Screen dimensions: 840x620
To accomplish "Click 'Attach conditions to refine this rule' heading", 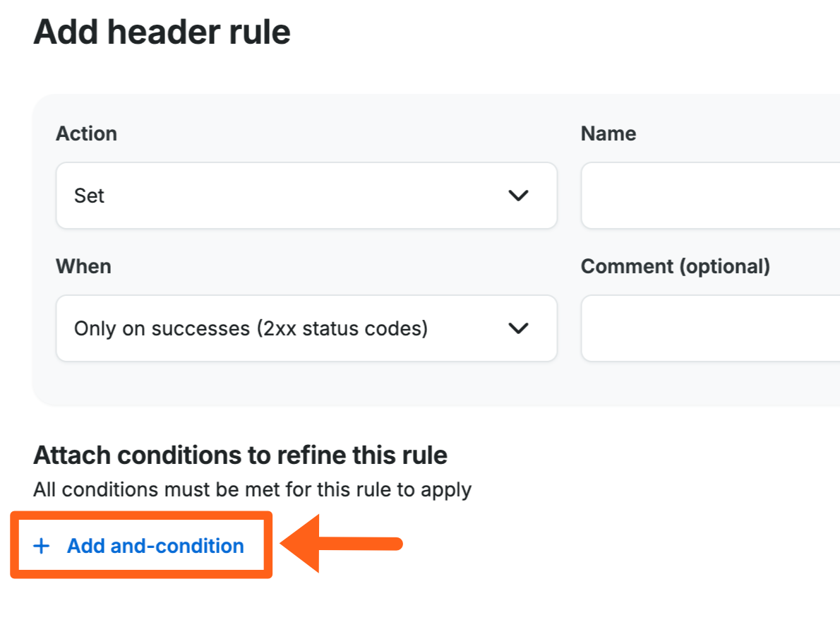I will click(x=240, y=455).
